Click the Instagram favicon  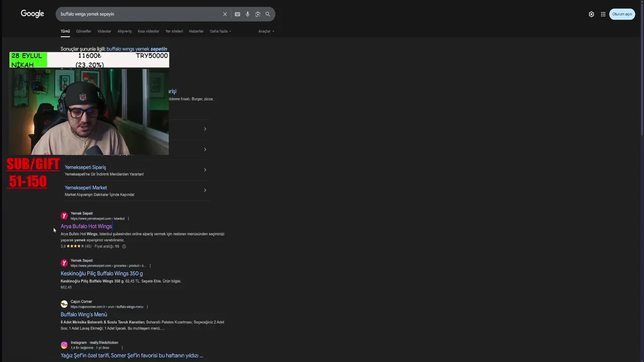pyautogui.click(x=64, y=345)
